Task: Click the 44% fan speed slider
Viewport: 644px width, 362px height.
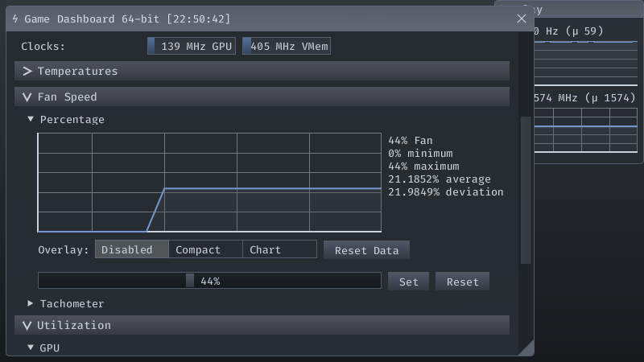Action: pos(209,281)
